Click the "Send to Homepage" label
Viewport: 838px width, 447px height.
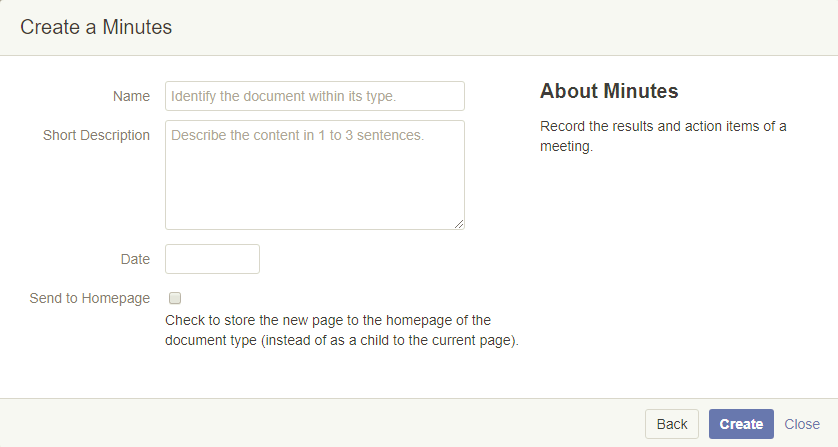90,298
